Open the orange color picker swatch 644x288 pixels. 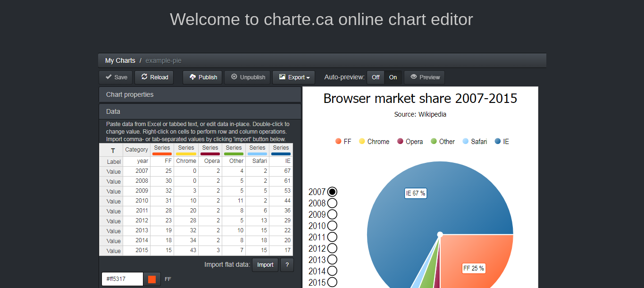click(x=152, y=279)
